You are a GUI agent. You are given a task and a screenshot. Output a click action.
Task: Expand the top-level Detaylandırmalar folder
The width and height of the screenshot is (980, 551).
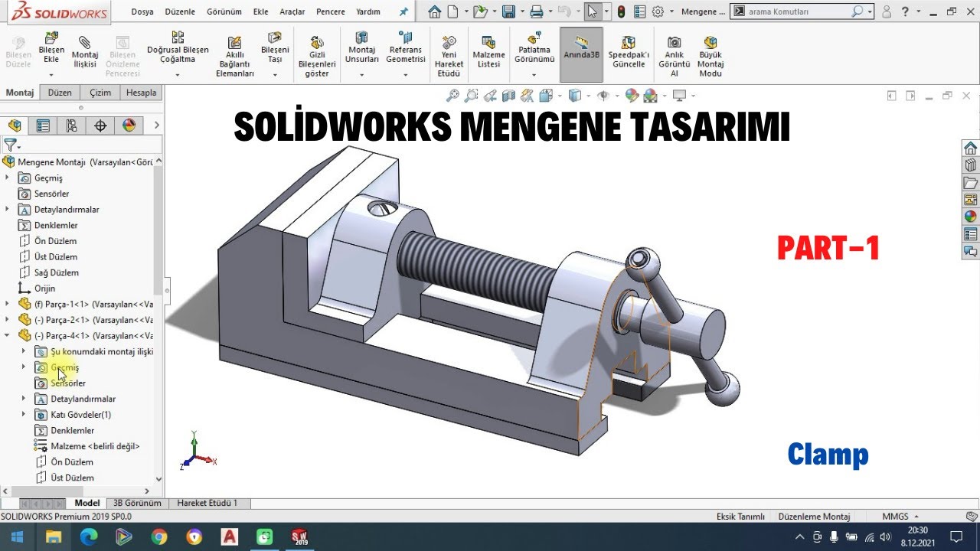coord(7,209)
